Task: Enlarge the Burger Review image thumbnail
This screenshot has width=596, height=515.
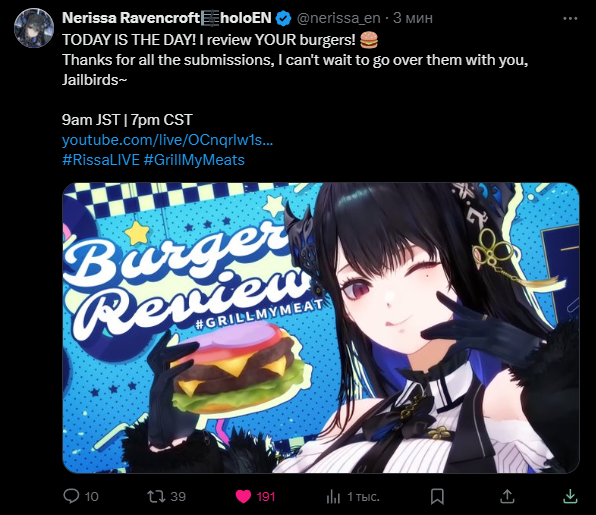Action: [x=321, y=328]
